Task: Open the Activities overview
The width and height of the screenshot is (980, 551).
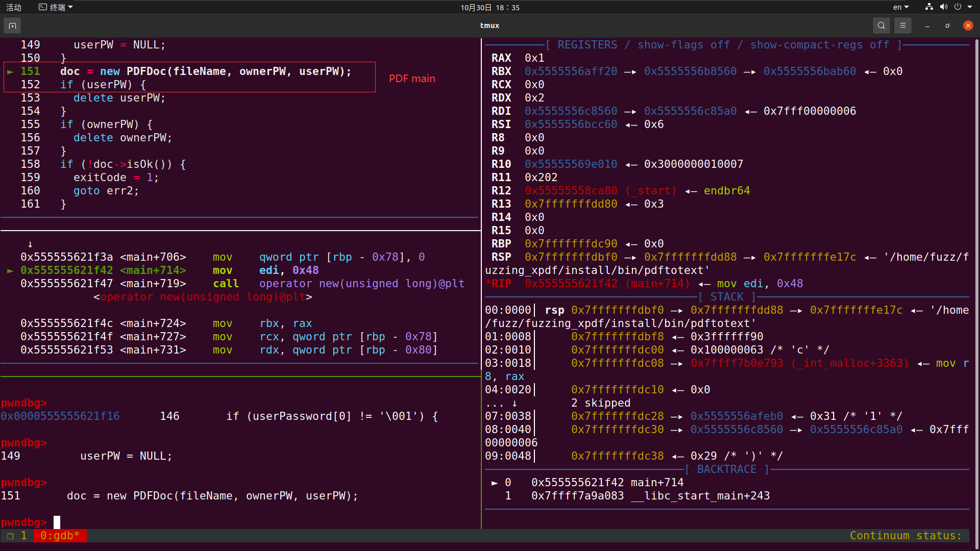Action: point(14,7)
